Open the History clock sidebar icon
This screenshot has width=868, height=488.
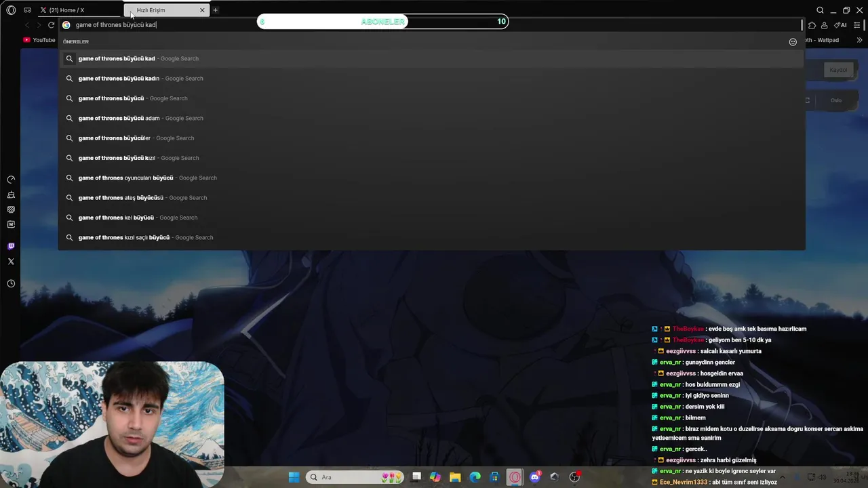(x=11, y=283)
